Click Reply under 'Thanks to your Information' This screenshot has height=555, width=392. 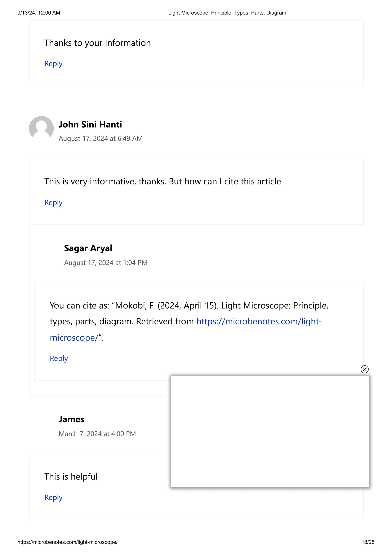click(53, 64)
